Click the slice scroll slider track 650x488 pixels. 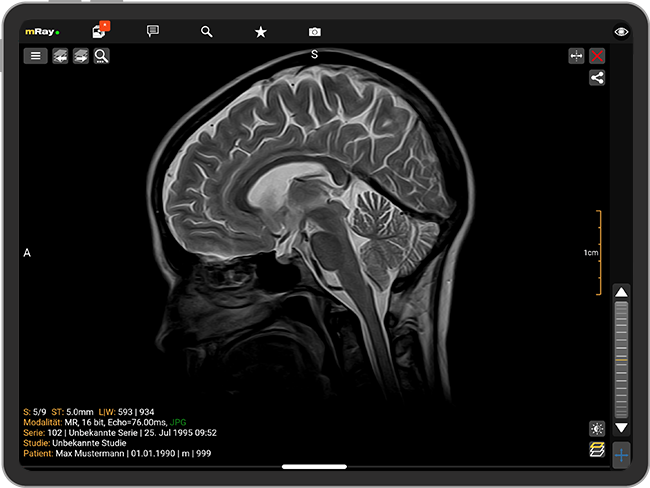pos(622,358)
